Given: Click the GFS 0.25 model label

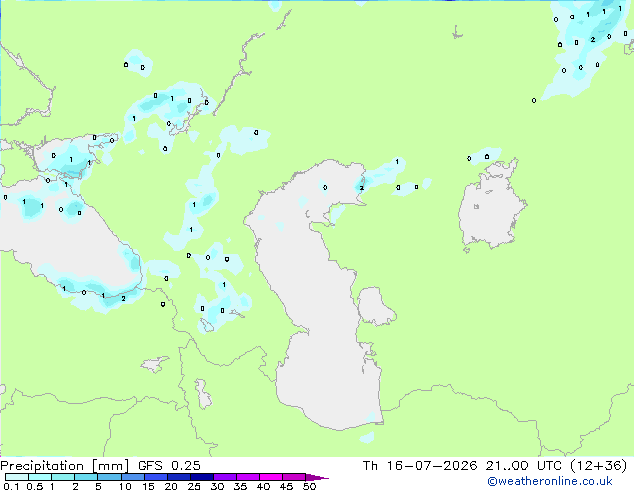Looking at the screenshot, I should click(169, 466).
